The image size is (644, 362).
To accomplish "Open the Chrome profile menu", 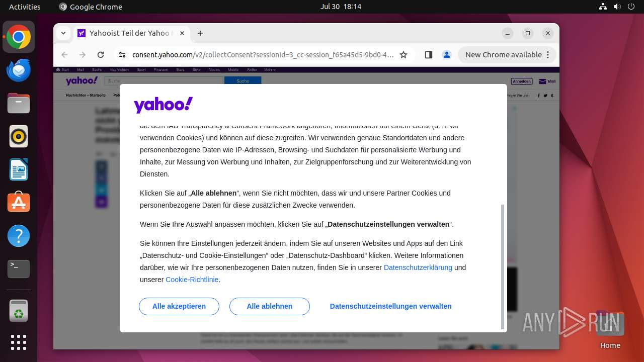I will 447,55.
